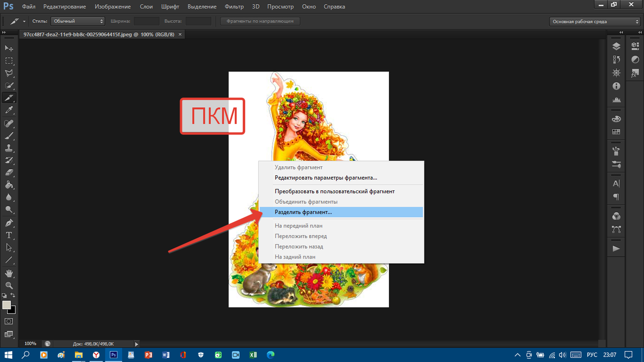
Task: Open the Paths panel icon
Action: click(616, 230)
